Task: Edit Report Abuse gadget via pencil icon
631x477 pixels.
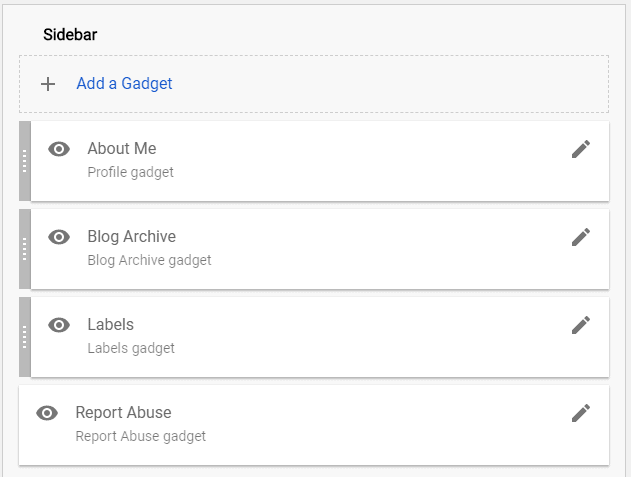Action: pyautogui.click(x=581, y=413)
